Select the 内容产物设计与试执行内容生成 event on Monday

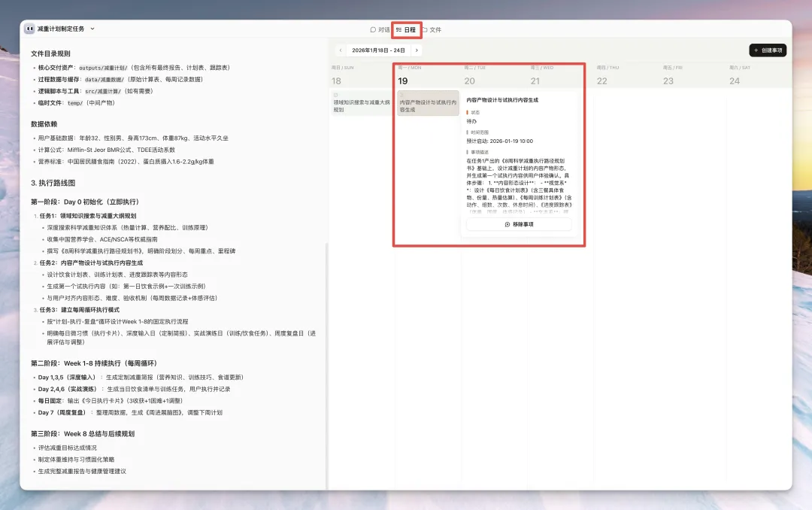pos(427,105)
